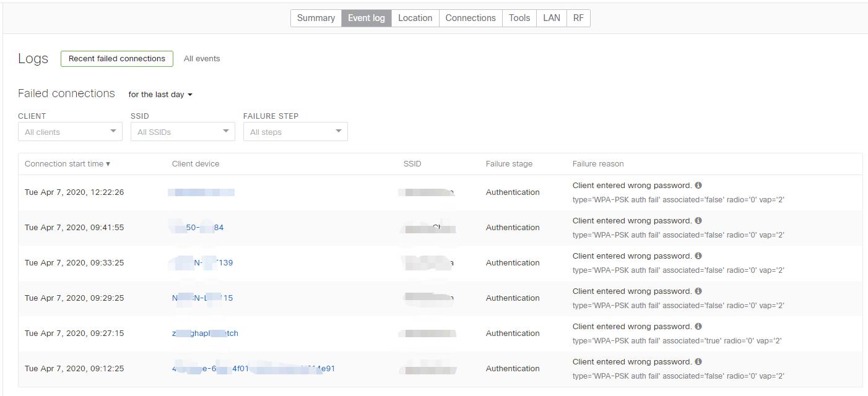Switch to All events view
This screenshot has height=396, width=868.
tap(202, 58)
